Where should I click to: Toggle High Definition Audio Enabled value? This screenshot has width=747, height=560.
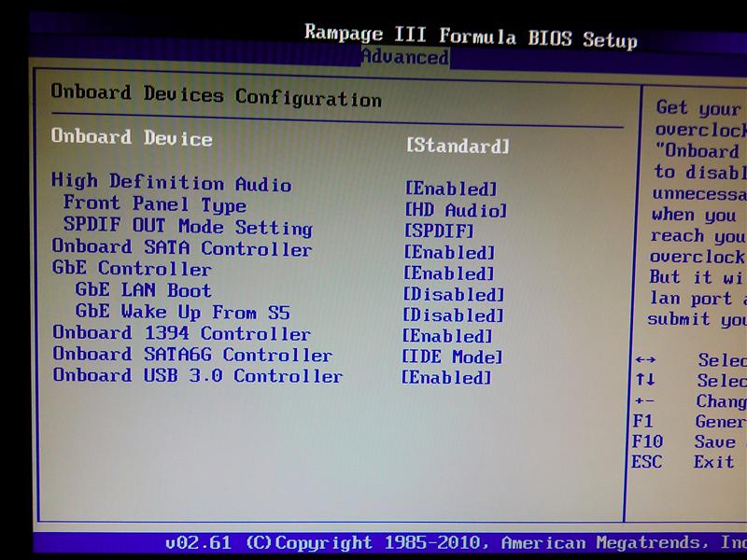[x=450, y=189]
